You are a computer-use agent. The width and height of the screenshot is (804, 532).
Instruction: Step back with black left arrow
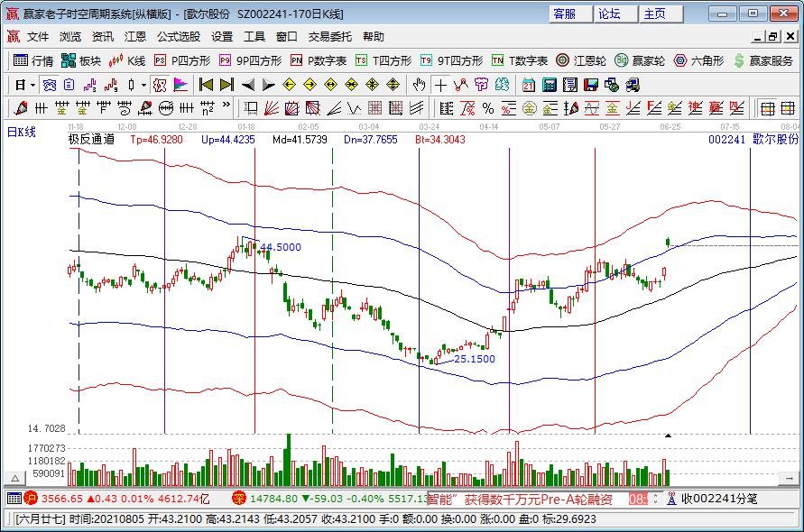pyautogui.click(x=247, y=85)
